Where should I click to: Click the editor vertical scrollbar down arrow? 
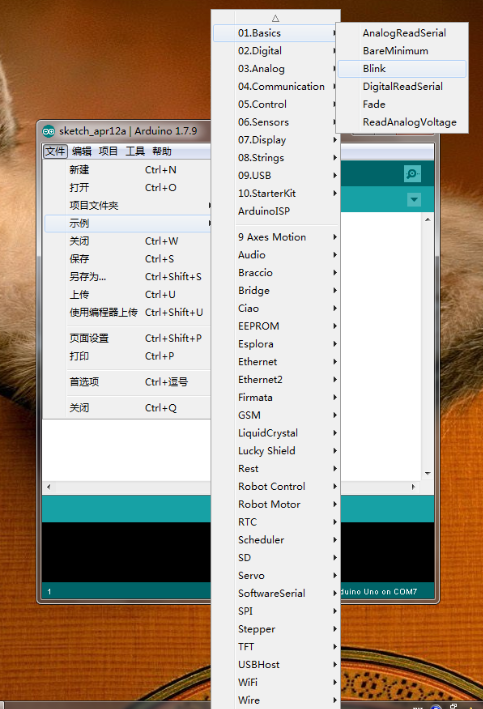point(427,473)
